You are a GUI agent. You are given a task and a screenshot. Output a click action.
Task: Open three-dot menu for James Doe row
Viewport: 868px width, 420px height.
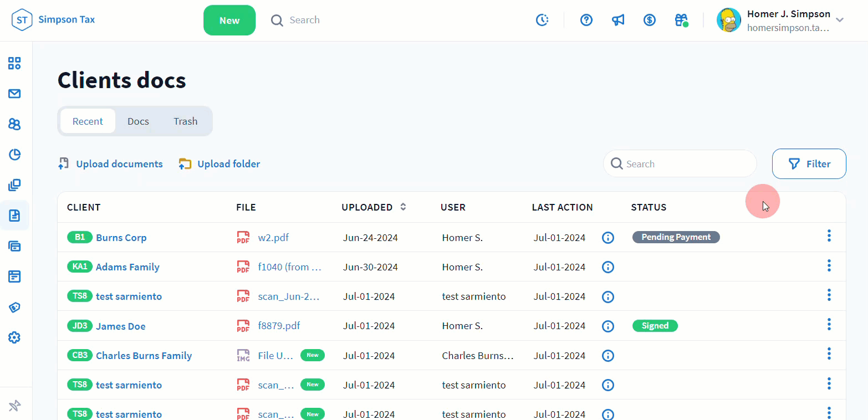[x=829, y=324]
